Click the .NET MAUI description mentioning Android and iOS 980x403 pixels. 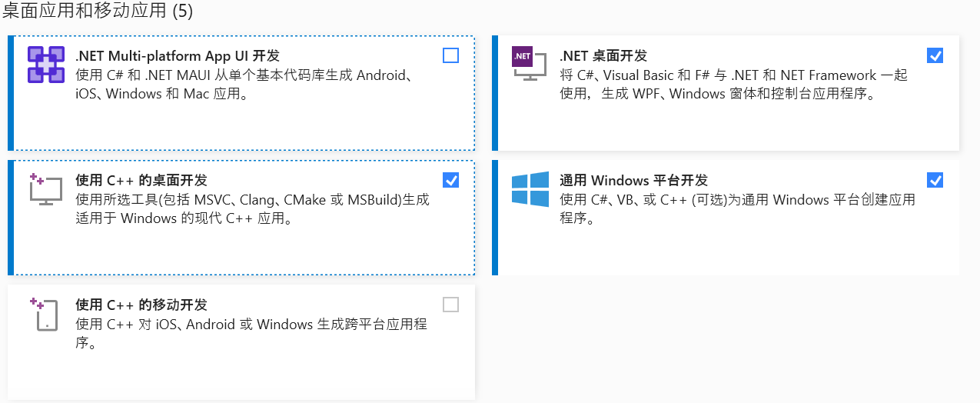click(x=246, y=85)
